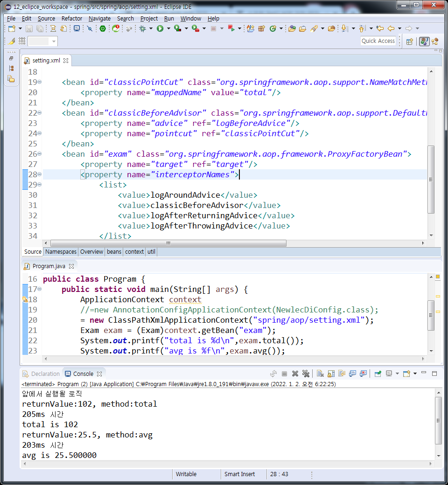Click the warning marker on line 18
448x485 pixels.
click(x=25, y=299)
